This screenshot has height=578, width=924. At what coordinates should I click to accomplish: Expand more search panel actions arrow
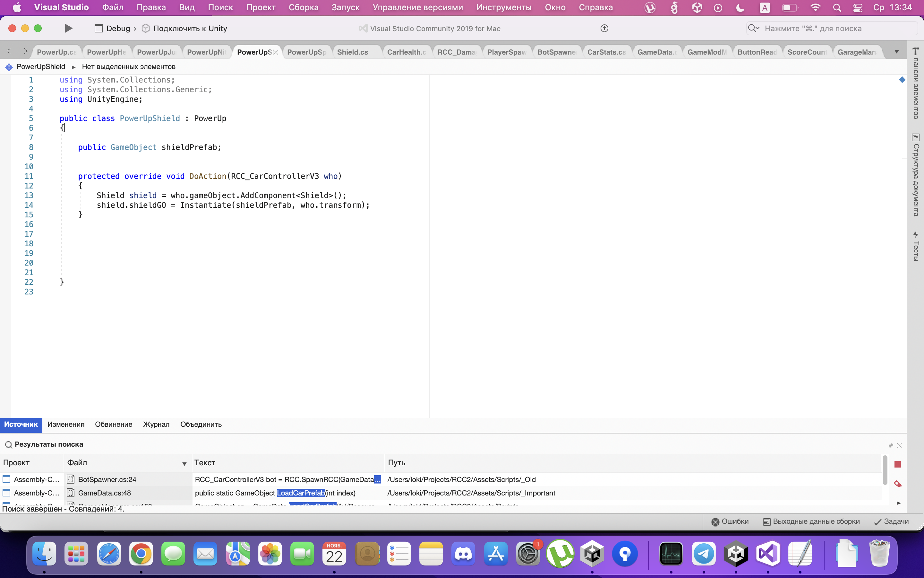(x=898, y=503)
